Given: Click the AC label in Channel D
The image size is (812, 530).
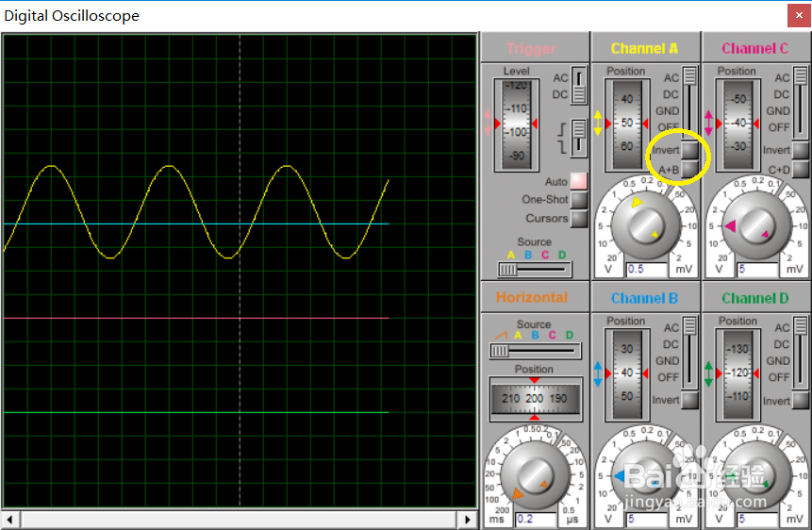Looking at the screenshot, I should click(x=782, y=328).
